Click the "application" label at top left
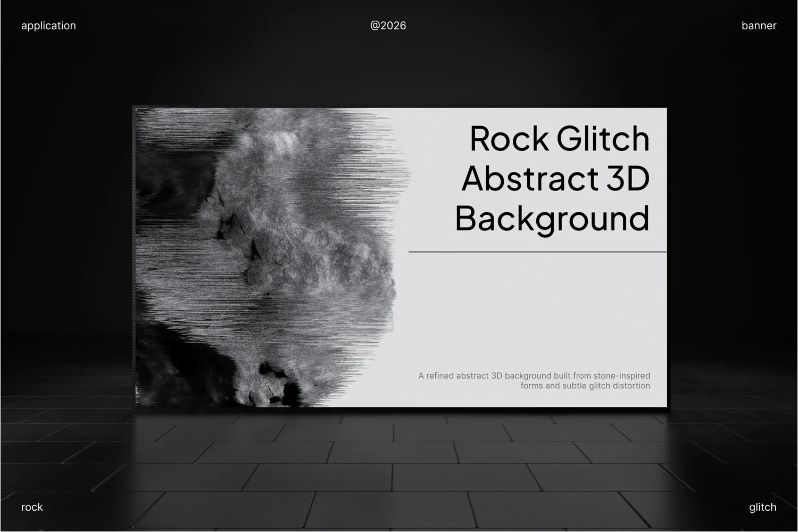 pos(48,26)
